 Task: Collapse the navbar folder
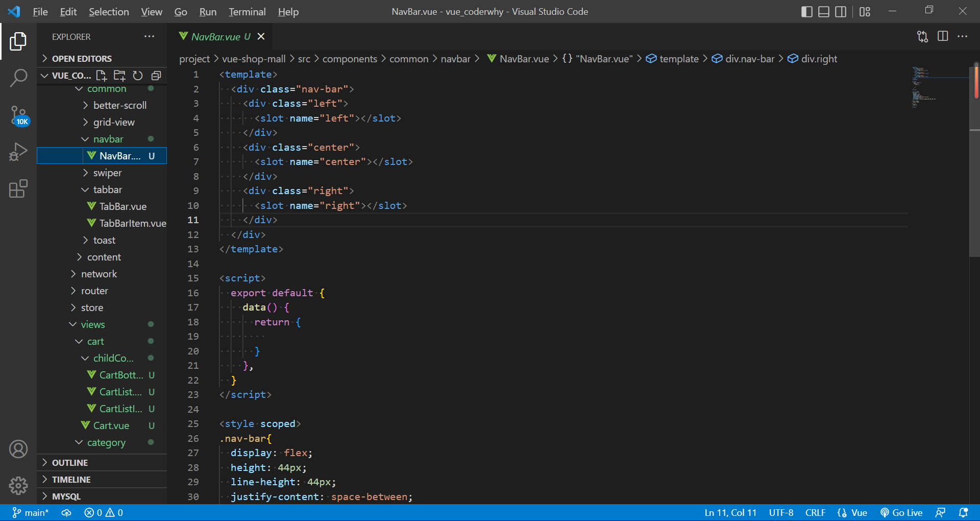pyautogui.click(x=102, y=139)
